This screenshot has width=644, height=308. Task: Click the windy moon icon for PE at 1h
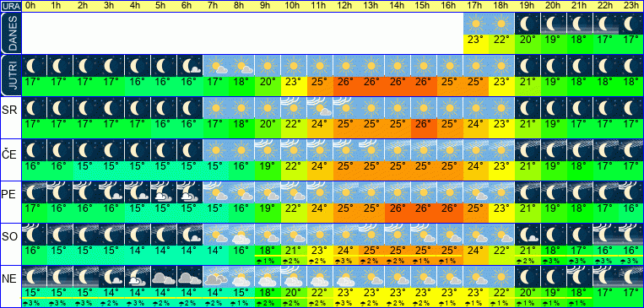tap(60, 192)
